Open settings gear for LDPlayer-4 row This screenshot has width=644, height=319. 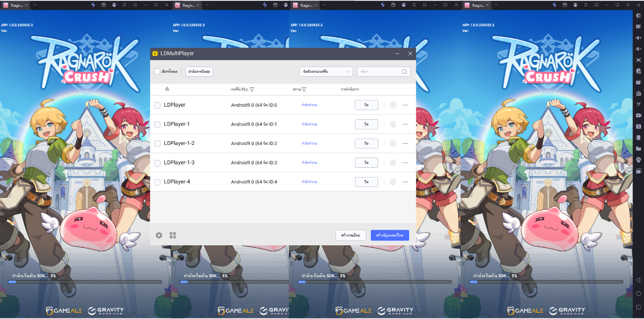click(x=393, y=182)
